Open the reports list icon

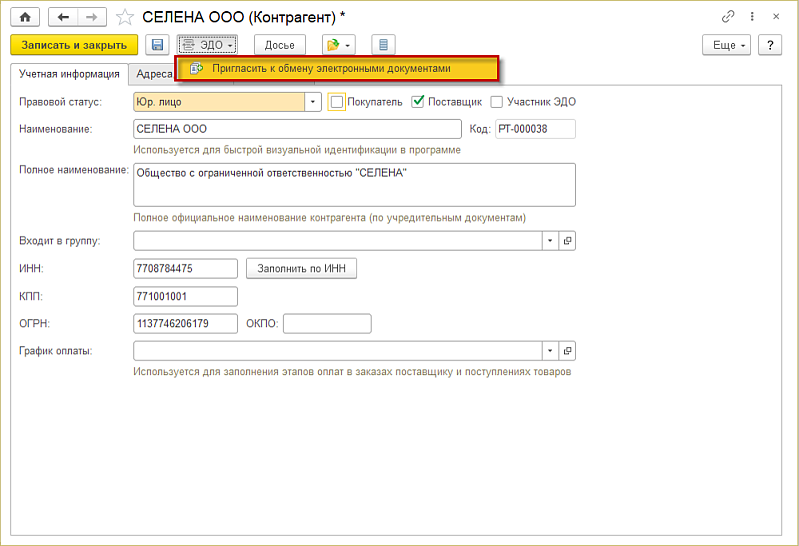[383, 45]
